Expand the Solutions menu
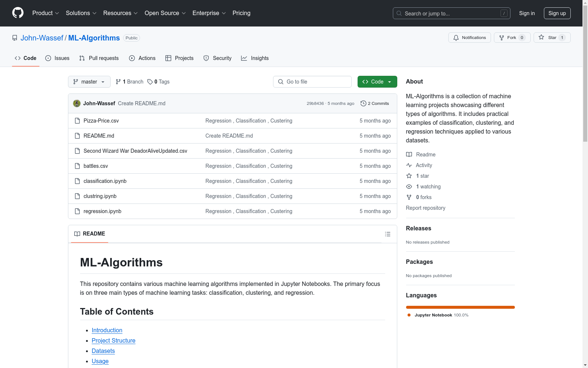588x368 pixels. 81,13
